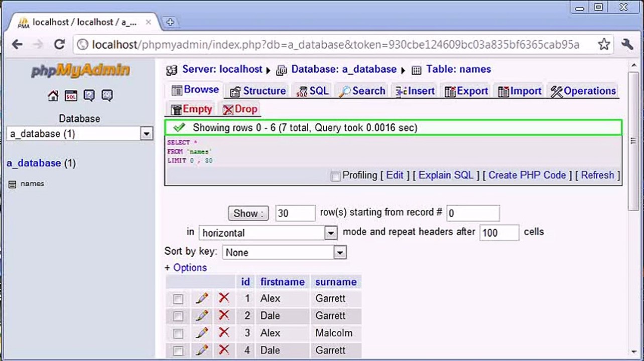
Task: Open Database: a_database breadcrumb link
Action: click(x=344, y=70)
